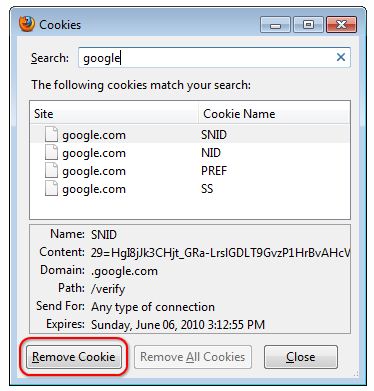Focus the Search input containing google
Viewport: 374px width, 391px height.
214,58
